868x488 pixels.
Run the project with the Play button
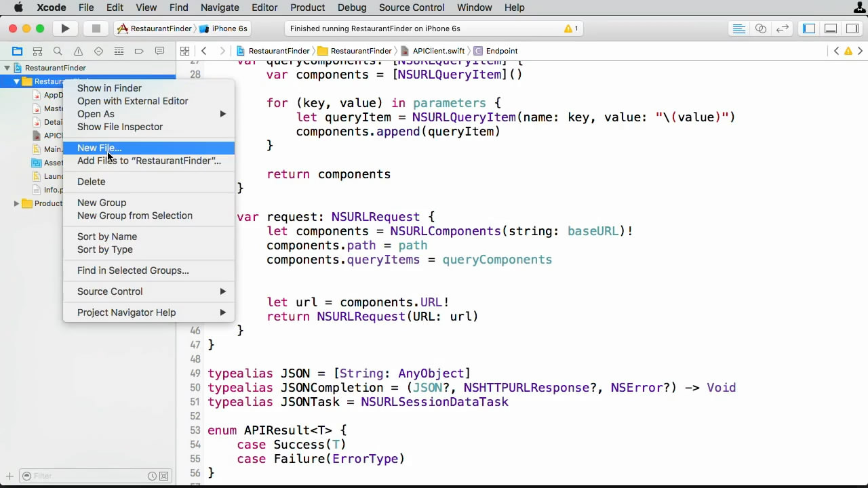(x=65, y=28)
